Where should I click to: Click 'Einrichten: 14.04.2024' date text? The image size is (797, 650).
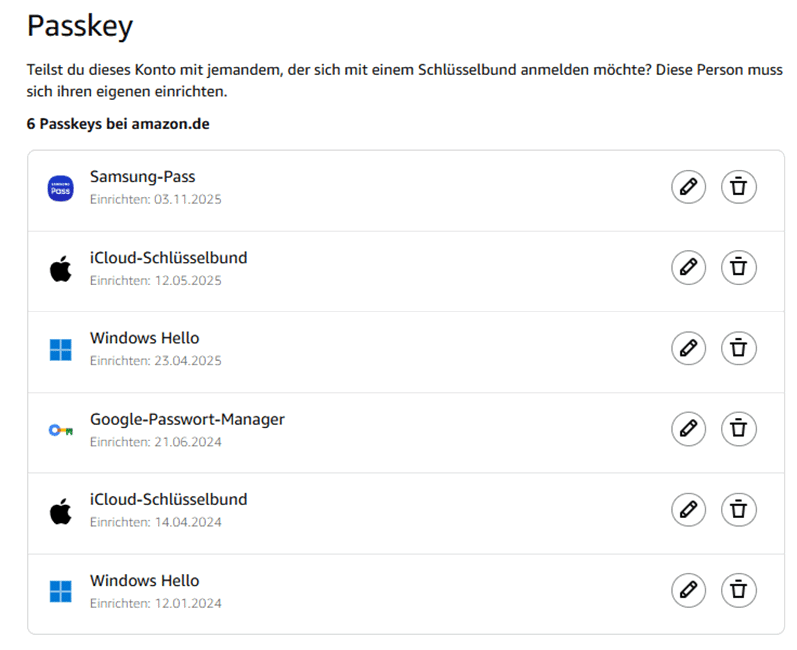(x=156, y=522)
